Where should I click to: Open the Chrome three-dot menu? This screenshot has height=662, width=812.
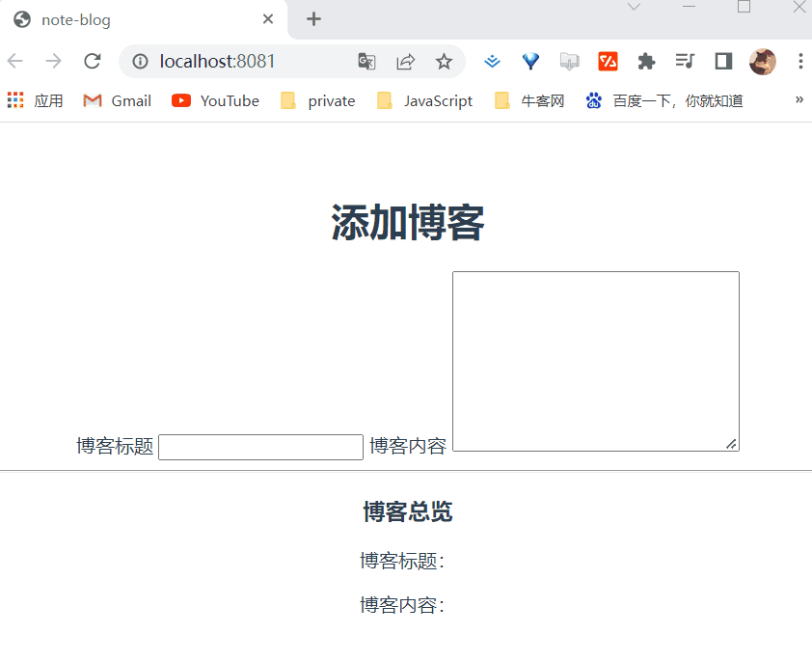pyautogui.click(x=801, y=61)
